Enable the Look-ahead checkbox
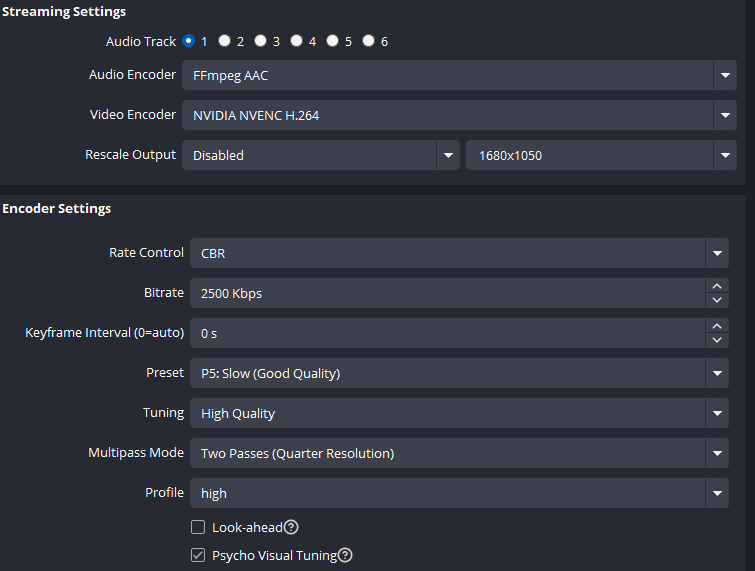 pos(198,527)
